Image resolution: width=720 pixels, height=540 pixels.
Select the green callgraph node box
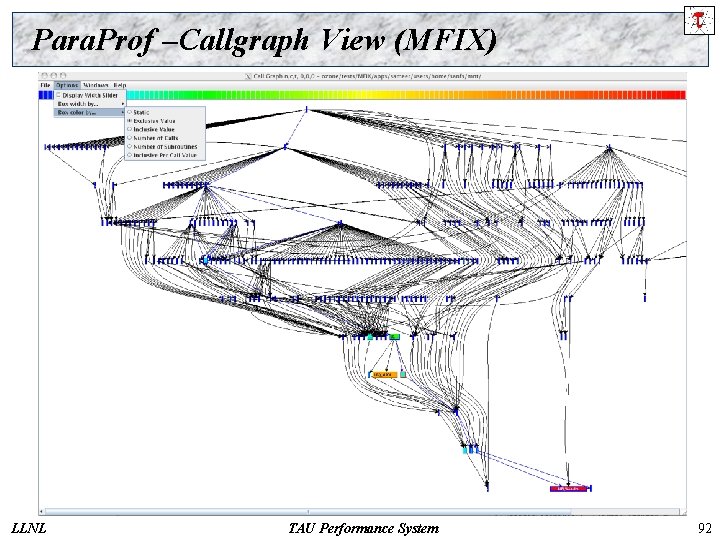pos(394,337)
